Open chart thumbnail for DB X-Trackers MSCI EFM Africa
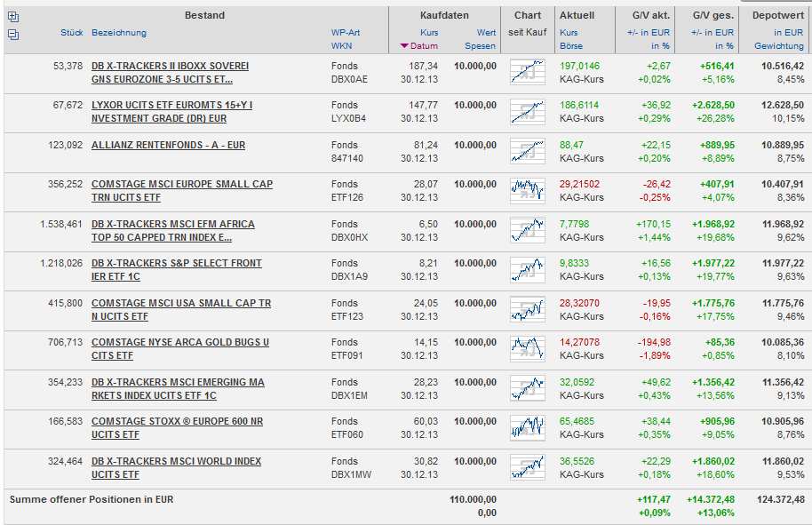812x525 pixels. [527, 230]
